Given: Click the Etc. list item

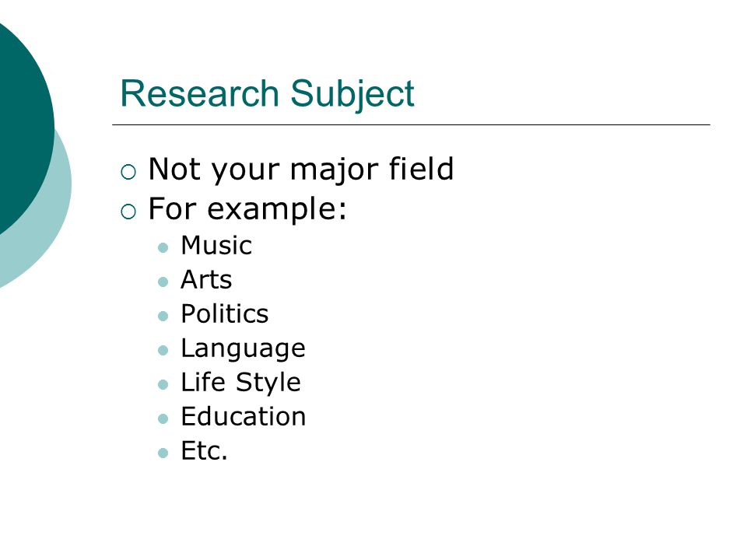Looking at the screenshot, I should [x=205, y=451].
